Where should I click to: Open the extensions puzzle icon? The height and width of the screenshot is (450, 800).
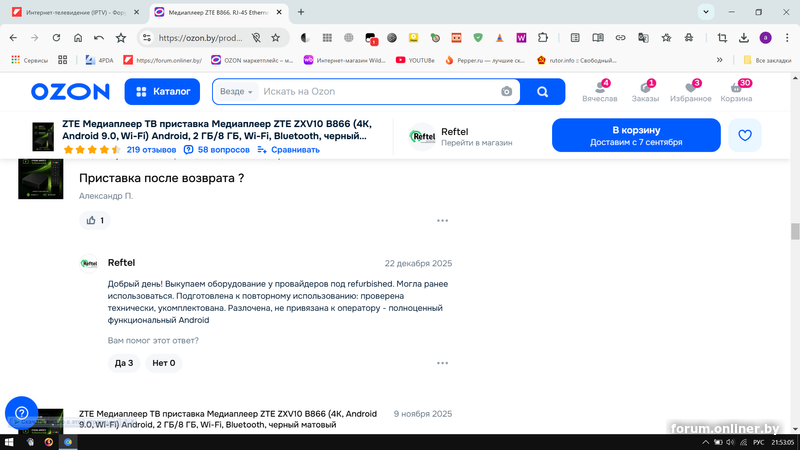pyautogui.click(x=543, y=38)
